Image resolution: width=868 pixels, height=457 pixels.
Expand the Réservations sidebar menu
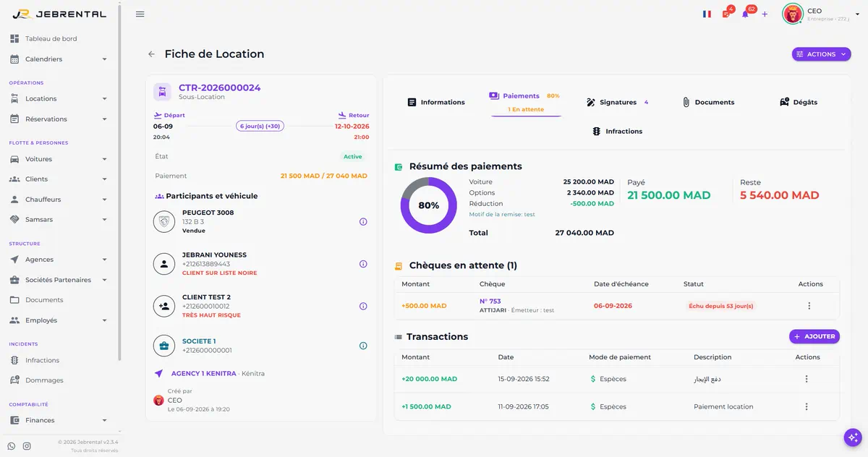pyautogui.click(x=59, y=119)
